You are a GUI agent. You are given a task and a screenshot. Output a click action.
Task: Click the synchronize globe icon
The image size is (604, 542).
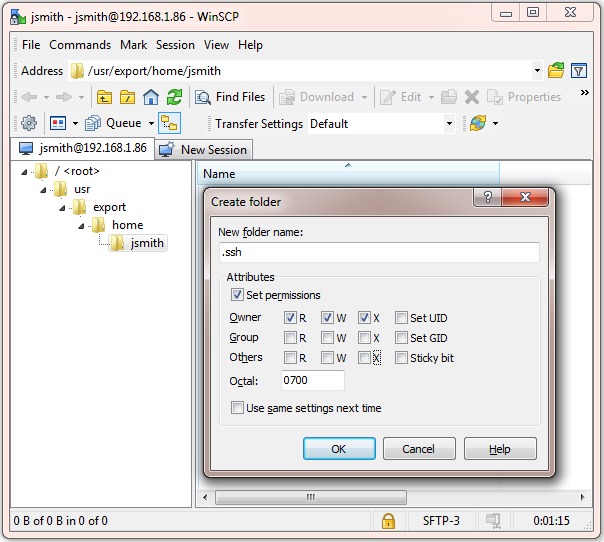478,123
